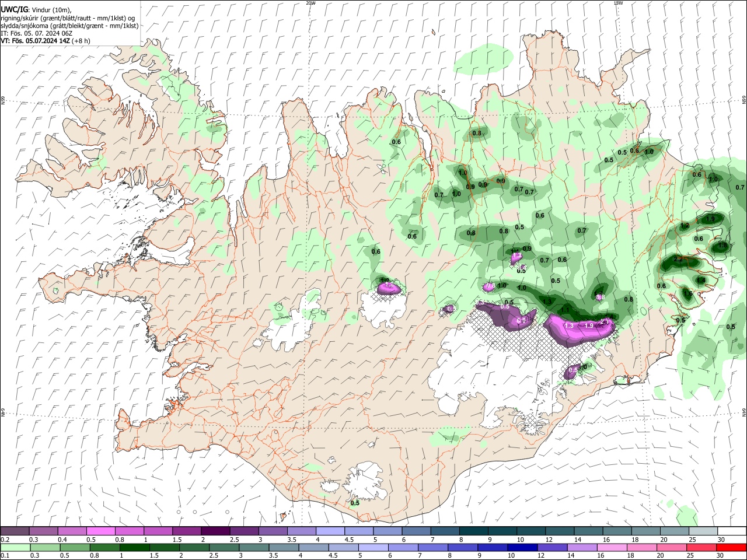The width and height of the screenshot is (747, 560).
Task: Pick the 0.5 green swatch on the rain scale
Action: 75,547
